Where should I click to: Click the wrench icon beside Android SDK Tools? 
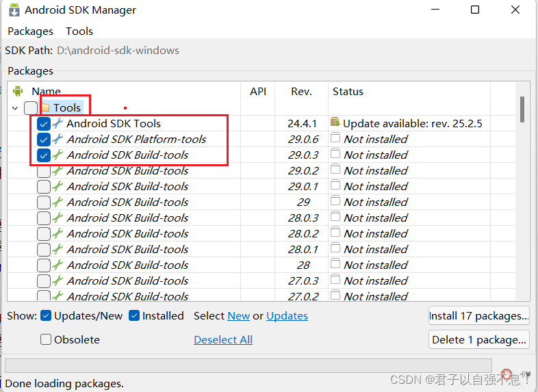pyautogui.click(x=57, y=124)
